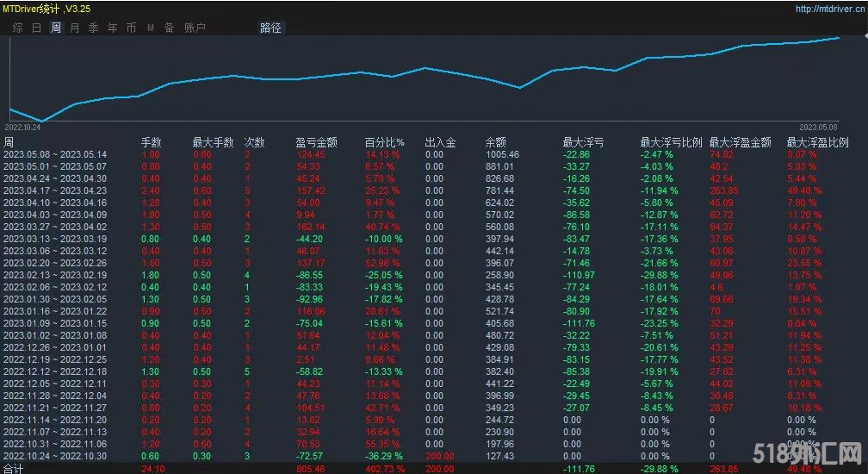Image resolution: width=868 pixels, height=474 pixels.
Task: Select the 2022.10.24 ~ 2022.10.30 week row
Action: tap(55, 456)
